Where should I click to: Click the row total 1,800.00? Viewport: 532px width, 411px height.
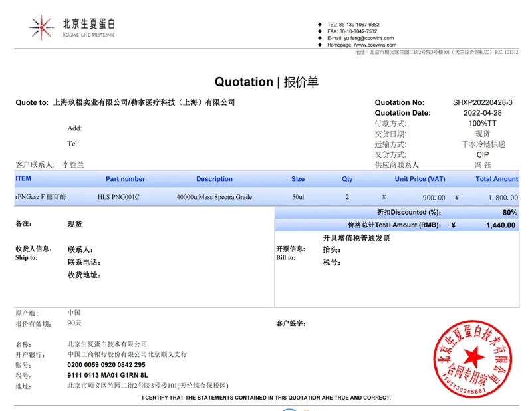pos(503,198)
